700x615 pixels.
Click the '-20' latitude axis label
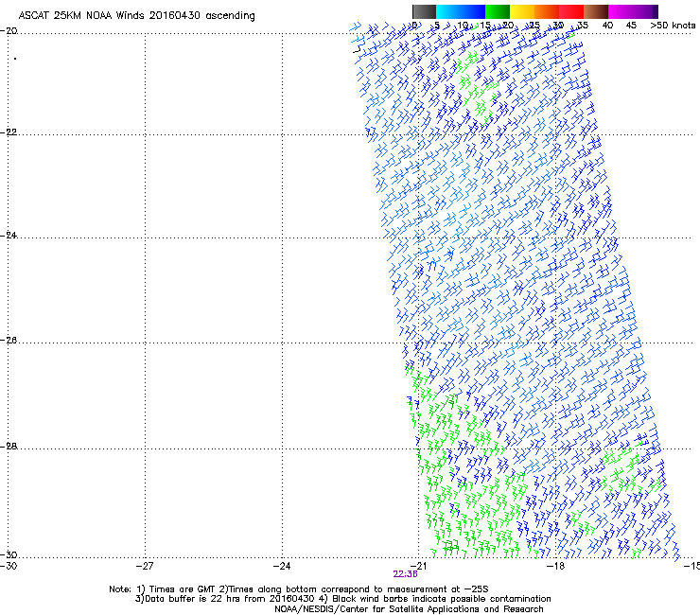tap(9, 31)
